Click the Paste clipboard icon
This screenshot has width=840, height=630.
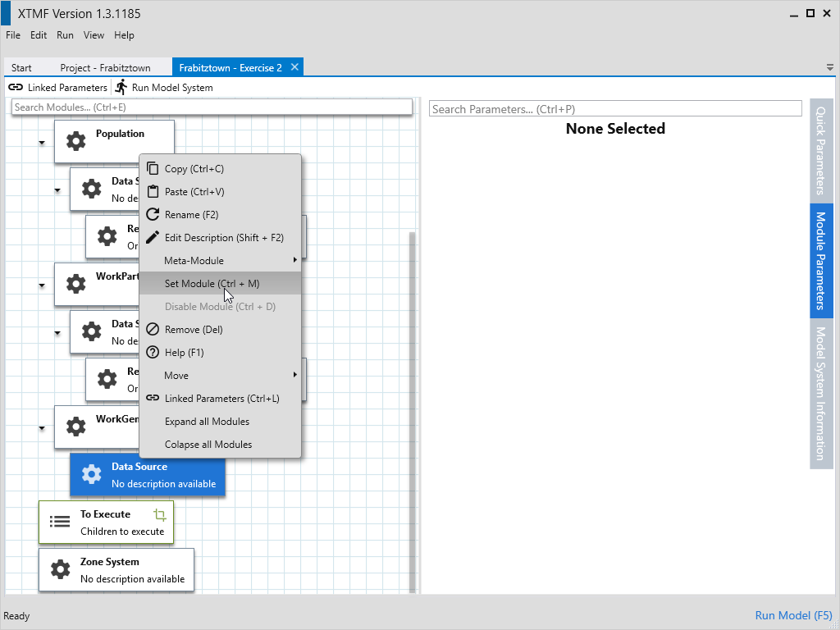(152, 192)
